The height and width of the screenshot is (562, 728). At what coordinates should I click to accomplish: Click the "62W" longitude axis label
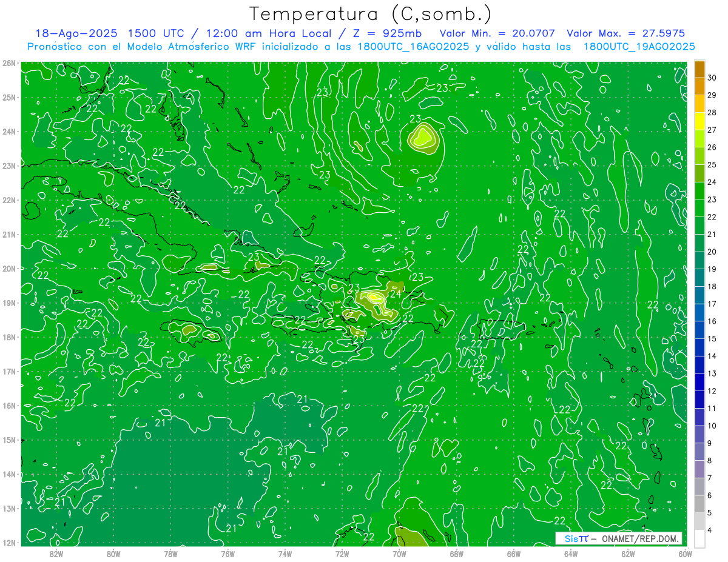point(629,554)
